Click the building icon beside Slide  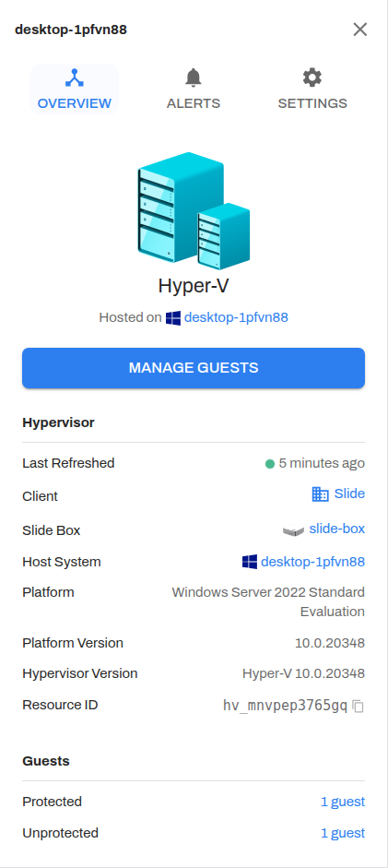(320, 494)
